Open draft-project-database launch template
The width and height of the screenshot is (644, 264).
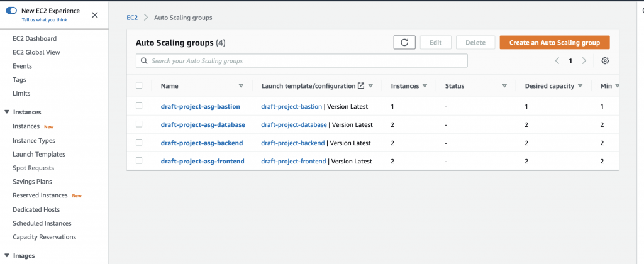tap(294, 124)
